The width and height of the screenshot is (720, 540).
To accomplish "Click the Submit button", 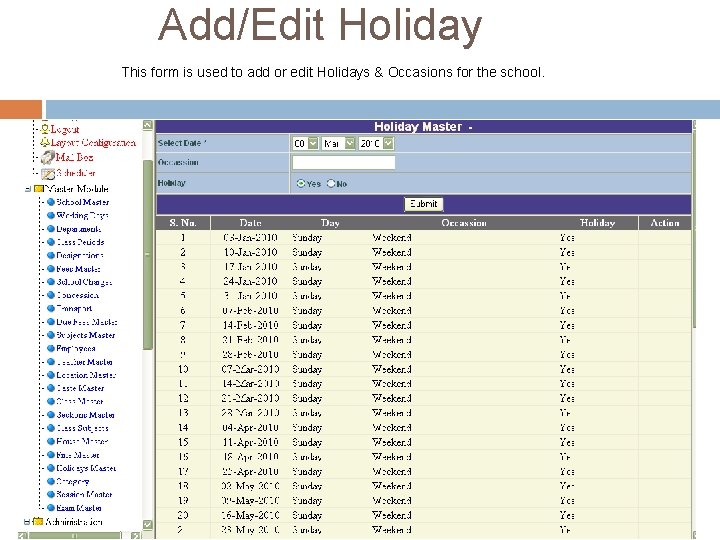I will coord(423,204).
